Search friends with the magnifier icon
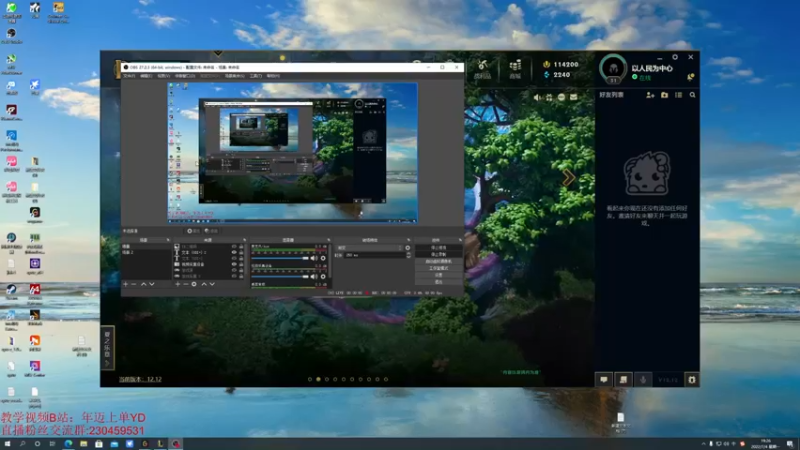Screen dimensions: 800x450 point(692,95)
